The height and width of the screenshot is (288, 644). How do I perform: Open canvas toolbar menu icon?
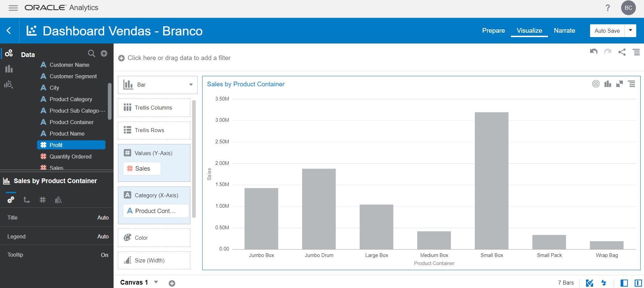636,52
